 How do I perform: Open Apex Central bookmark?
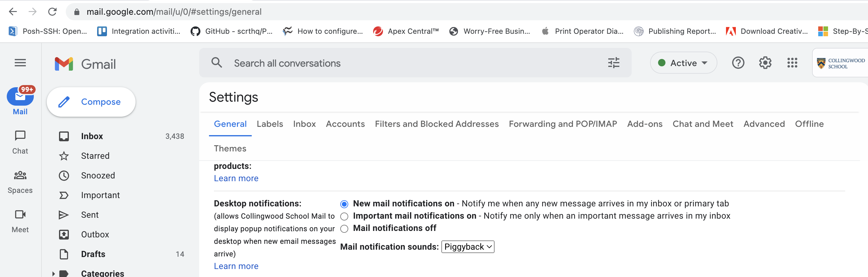pyautogui.click(x=406, y=31)
